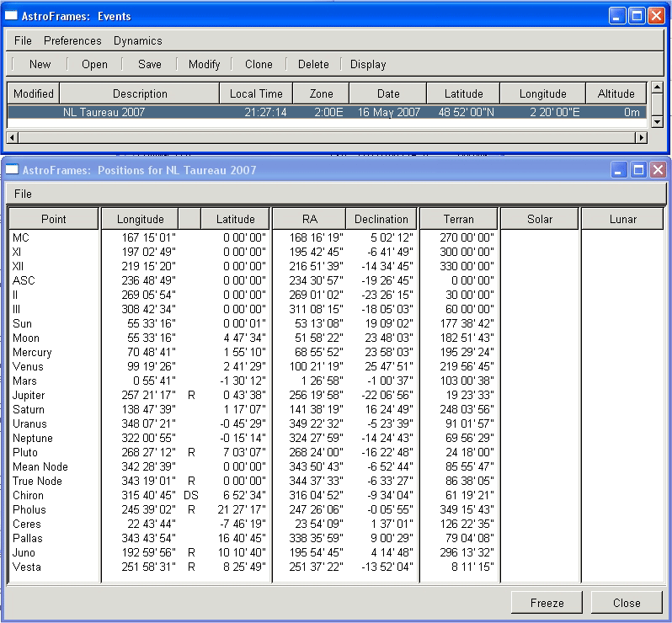
Task: Minimize the Events window
Action: coord(617,16)
